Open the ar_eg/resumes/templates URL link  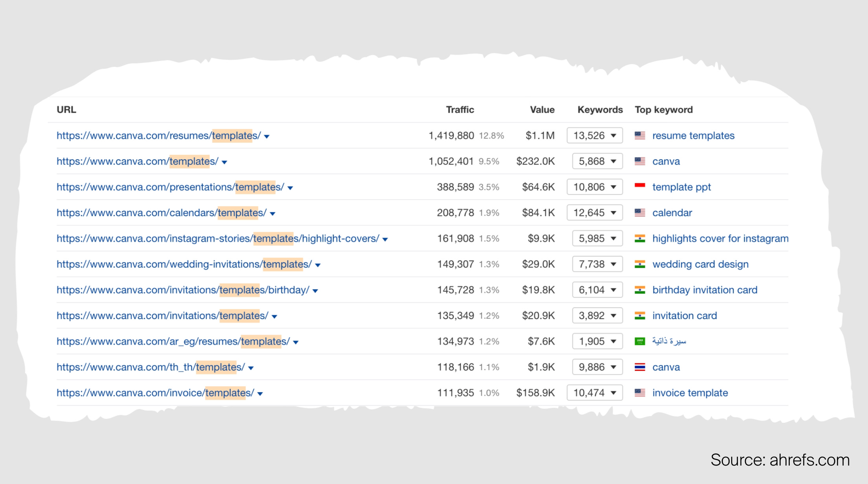[x=173, y=341]
